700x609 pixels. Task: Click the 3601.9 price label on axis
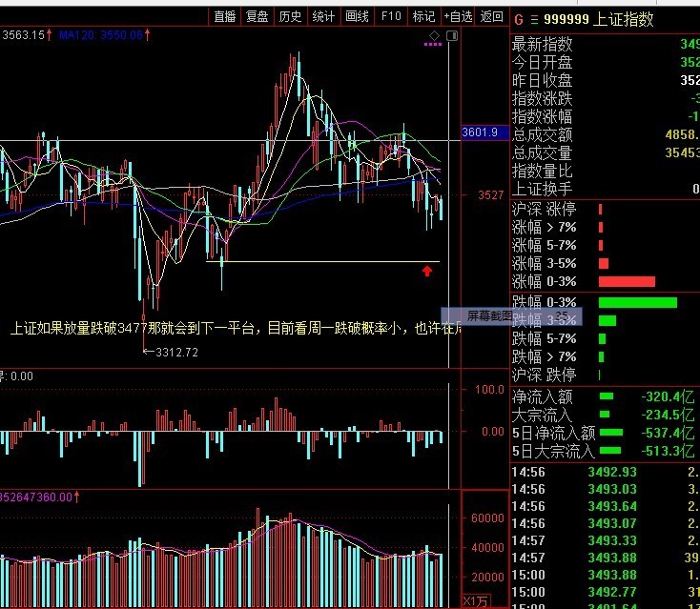(x=481, y=132)
